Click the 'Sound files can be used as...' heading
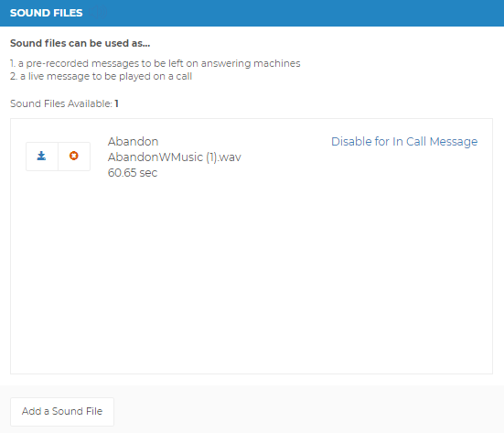This screenshot has width=504, height=433. click(80, 43)
